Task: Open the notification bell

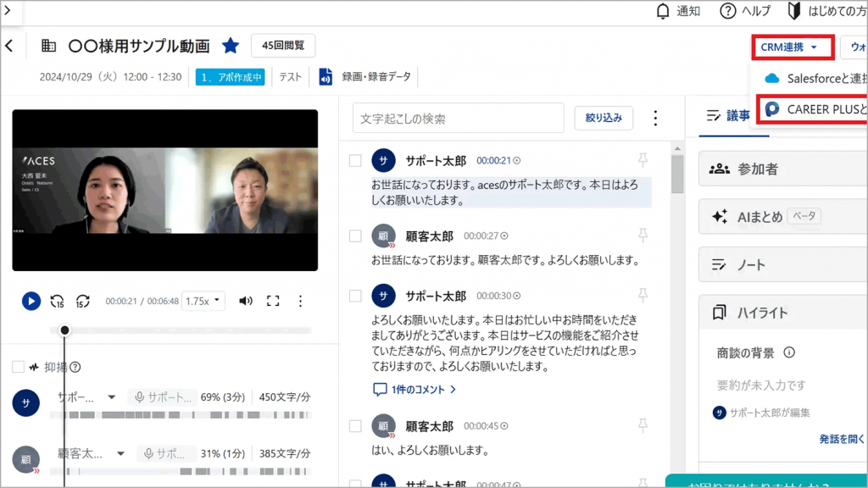Action: (x=663, y=11)
